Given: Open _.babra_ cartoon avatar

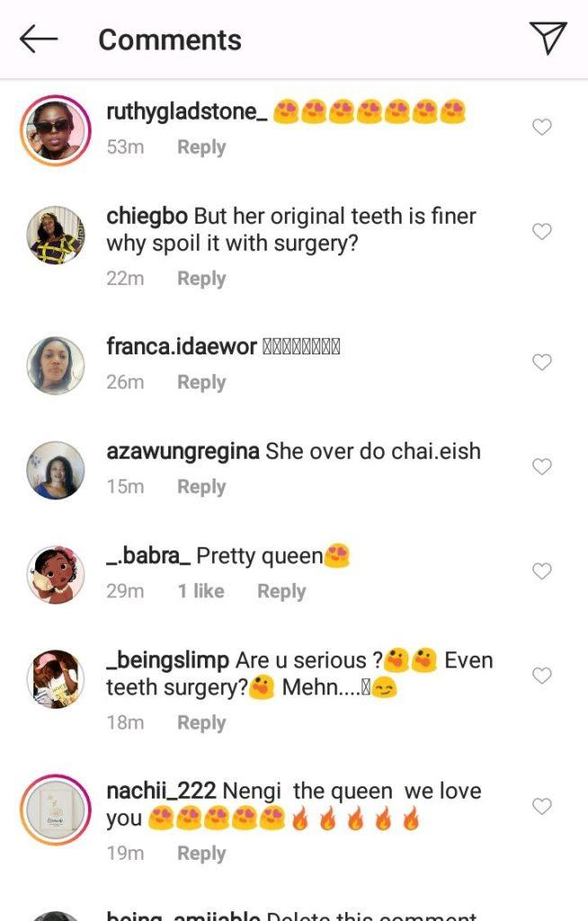Looking at the screenshot, I should coord(56,575).
